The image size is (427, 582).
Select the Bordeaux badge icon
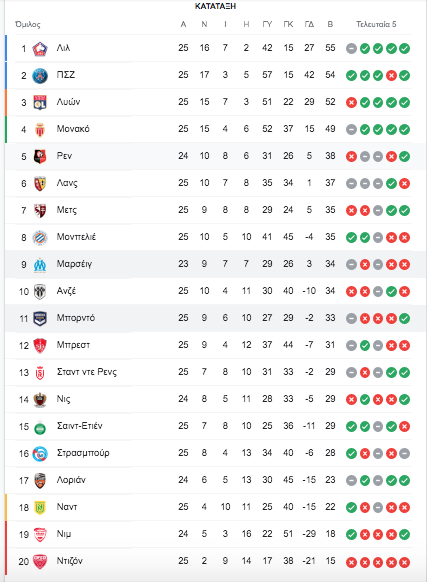40,318
